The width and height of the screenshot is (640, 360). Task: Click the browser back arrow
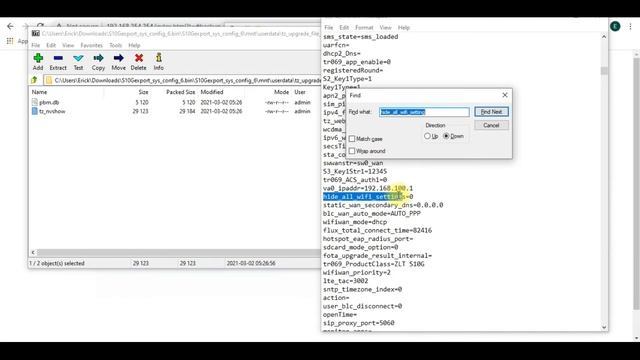10,26
